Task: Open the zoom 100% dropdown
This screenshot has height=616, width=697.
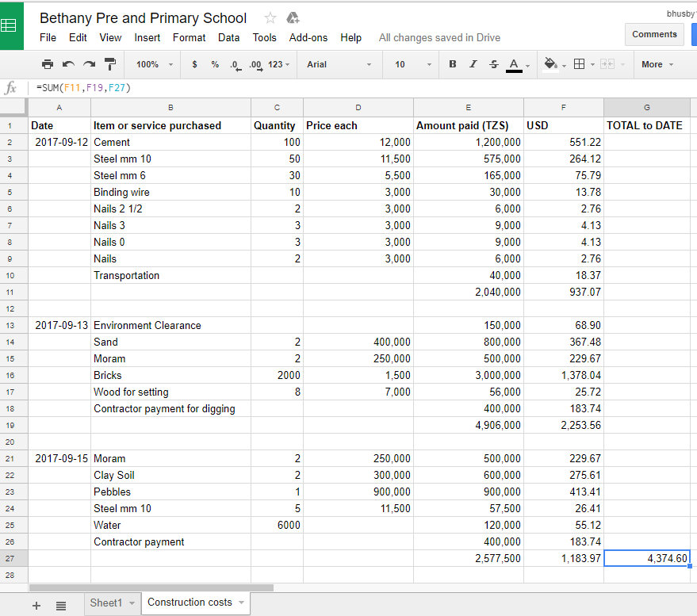Action: click(x=155, y=64)
